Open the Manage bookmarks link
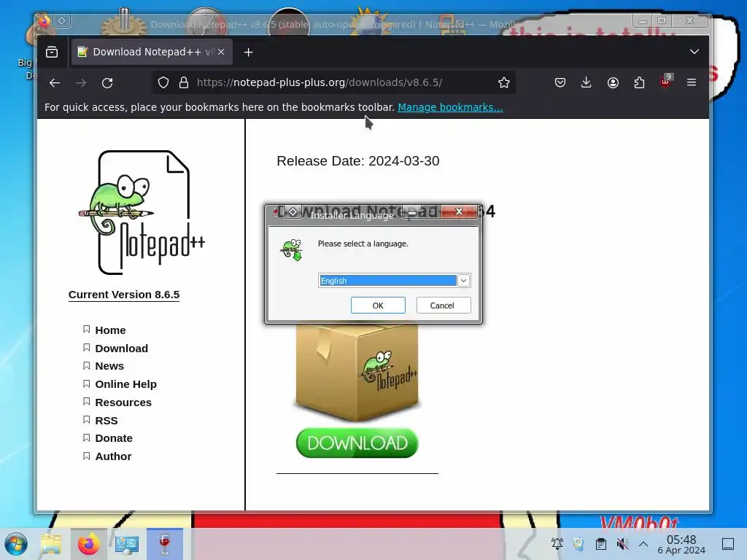The height and width of the screenshot is (560, 747). [x=450, y=107]
